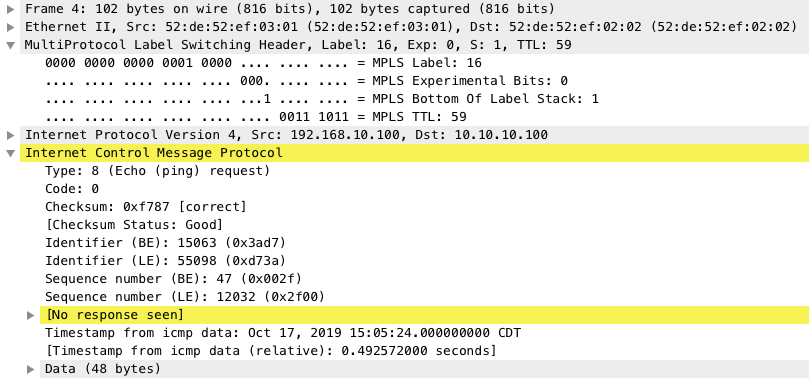Expand the Data (48 bytes) node
The height and width of the screenshot is (382, 809).
(31, 369)
